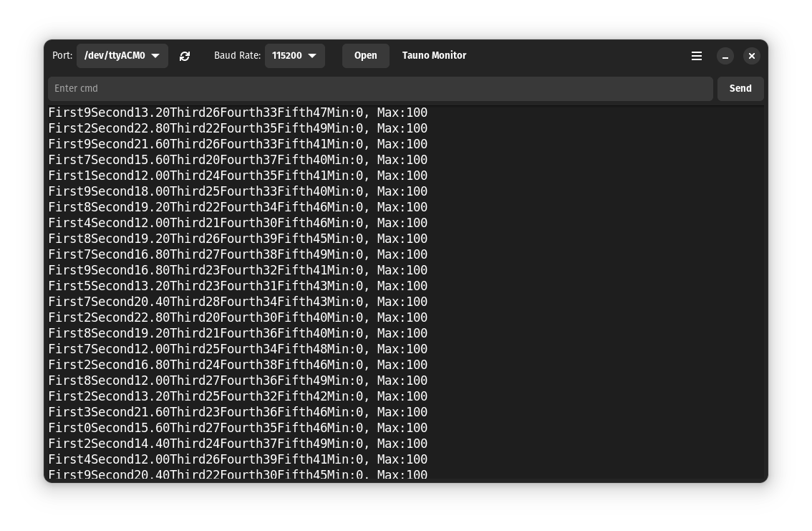Expand the /dev/ttyACM0 port dropdown
812x531 pixels.
click(x=122, y=56)
